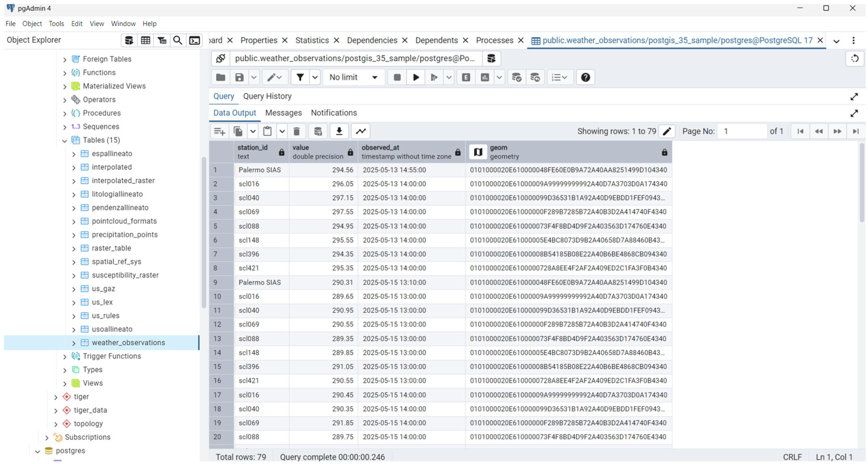This screenshot has height=464, width=868.
Task: Switch to the Query History tab
Action: pos(267,96)
